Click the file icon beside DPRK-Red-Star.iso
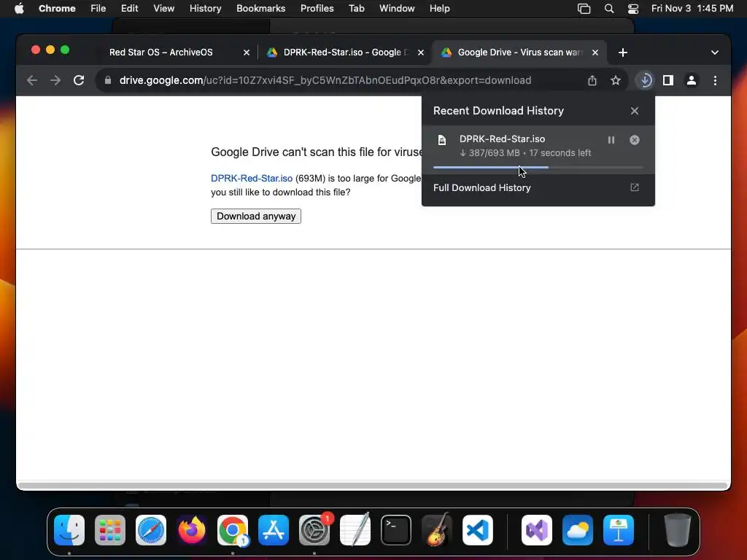Screen dimensions: 747x560 click(442, 140)
